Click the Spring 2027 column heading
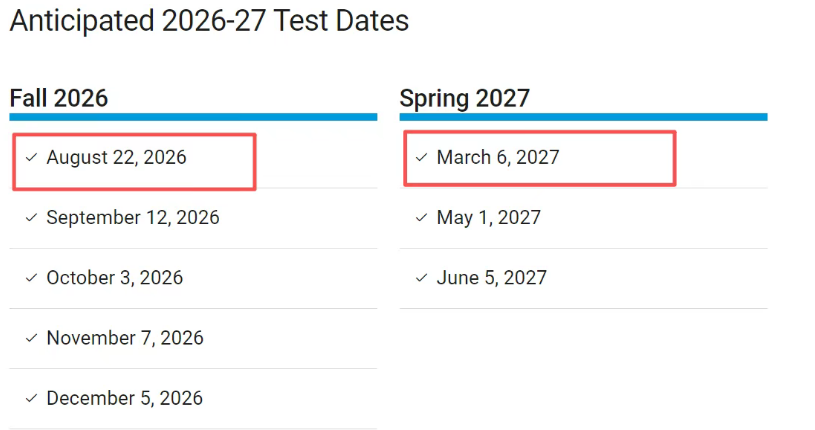This screenshot has height=430, width=815. click(x=465, y=98)
